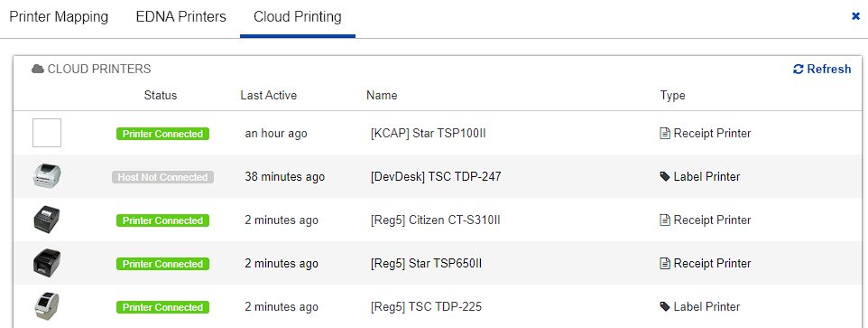Click the blank thumbnail of KCAP Star TSP100II
This screenshot has height=328, width=868.
click(x=47, y=133)
